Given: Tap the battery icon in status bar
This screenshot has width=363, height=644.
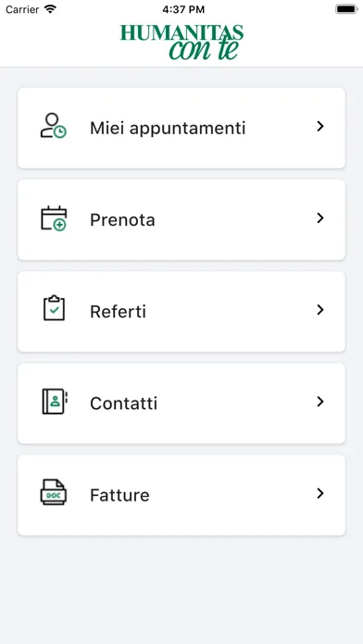Looking at the screenshot, I should tap(346, 9).
